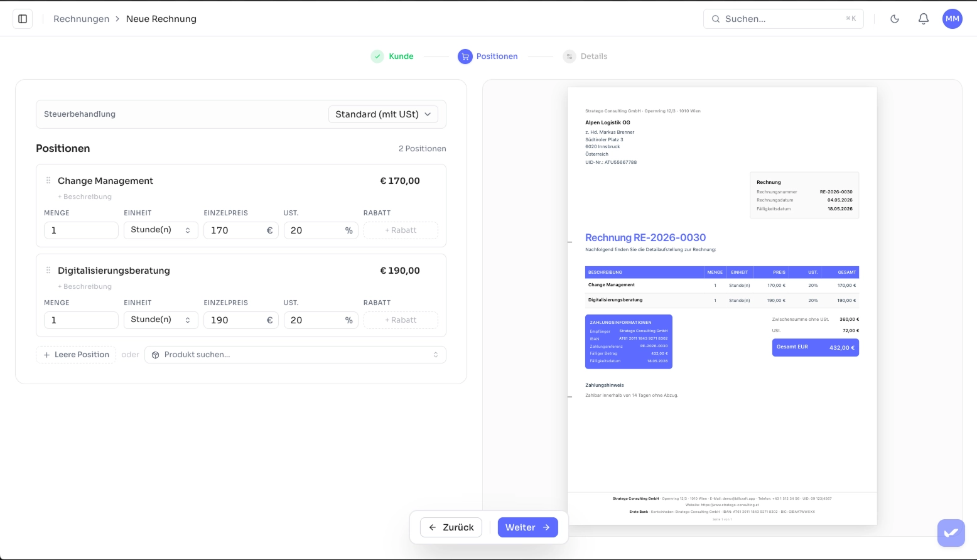Viewport: 977px width, 560px height.
Task: Click the Digitalisierungsberatung position title
Action: click(114, 271)
